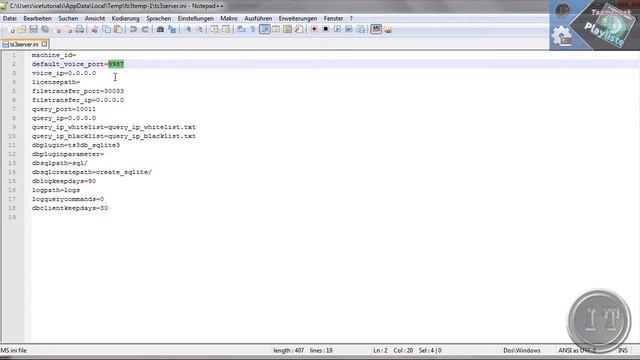Click the last toolbar plugin icon
Viewport: 640px width, 360px height.
388,29
